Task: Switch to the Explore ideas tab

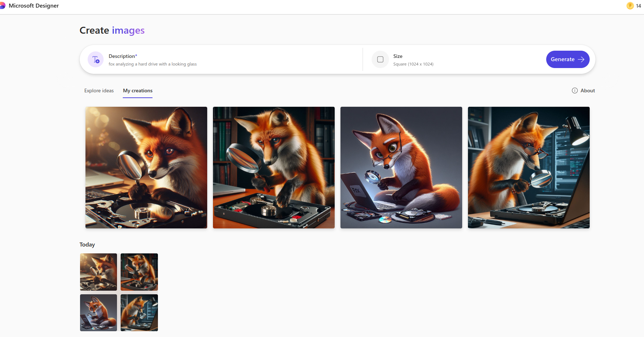Action: [99, 90]
